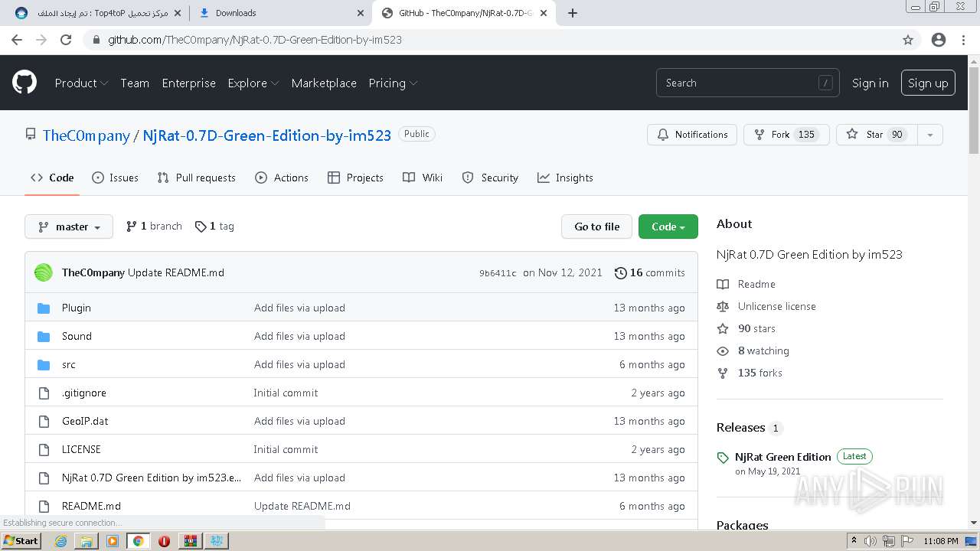
Task: Click the GitHub Octocat logo
Action: (24, 83)
